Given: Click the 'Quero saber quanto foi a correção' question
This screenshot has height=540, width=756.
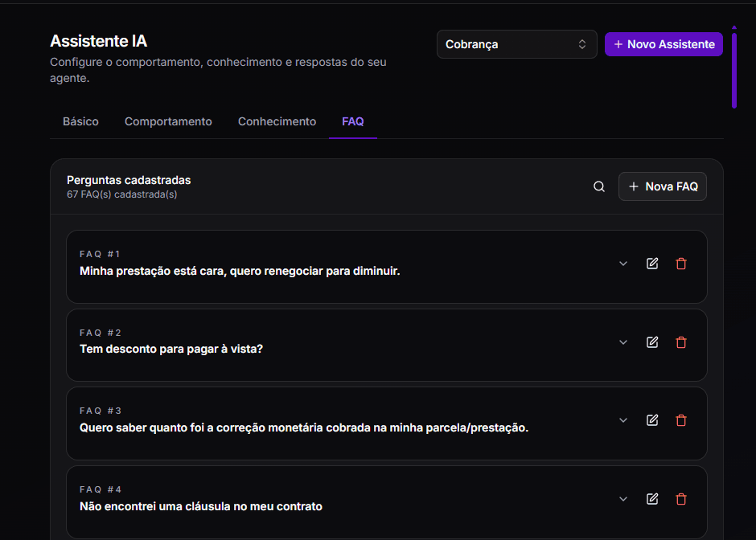Looking at the screenshot, I should pyautogui.click(x=304, y=427).
